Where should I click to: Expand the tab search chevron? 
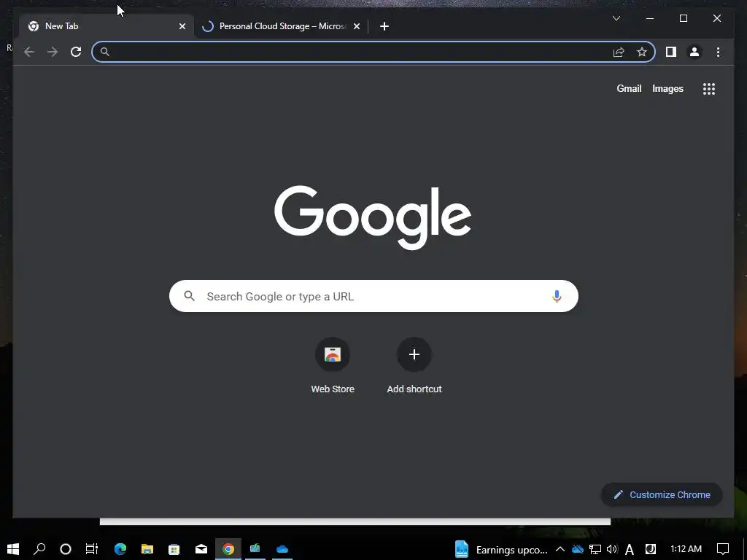point(616,18)
